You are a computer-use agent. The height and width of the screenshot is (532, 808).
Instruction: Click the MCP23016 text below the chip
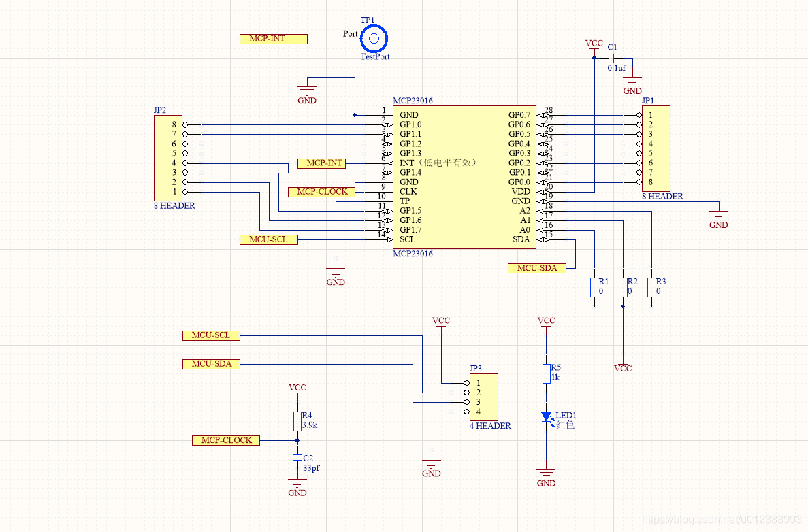413,254
